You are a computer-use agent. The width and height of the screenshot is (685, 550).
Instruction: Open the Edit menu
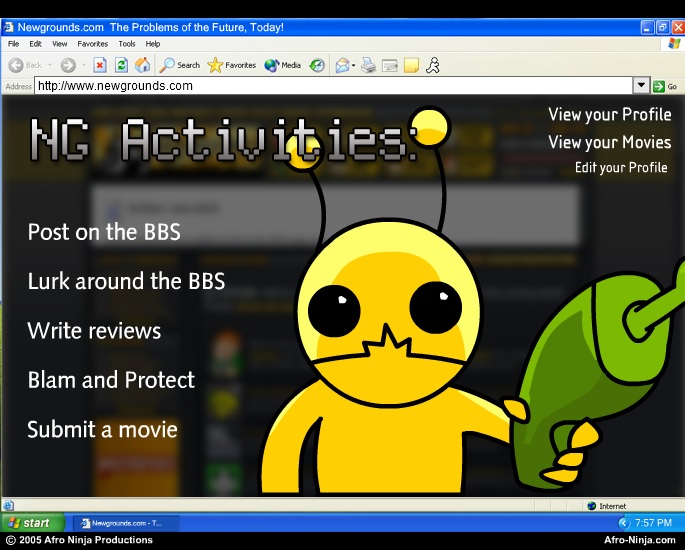click(x=35, y=44)
